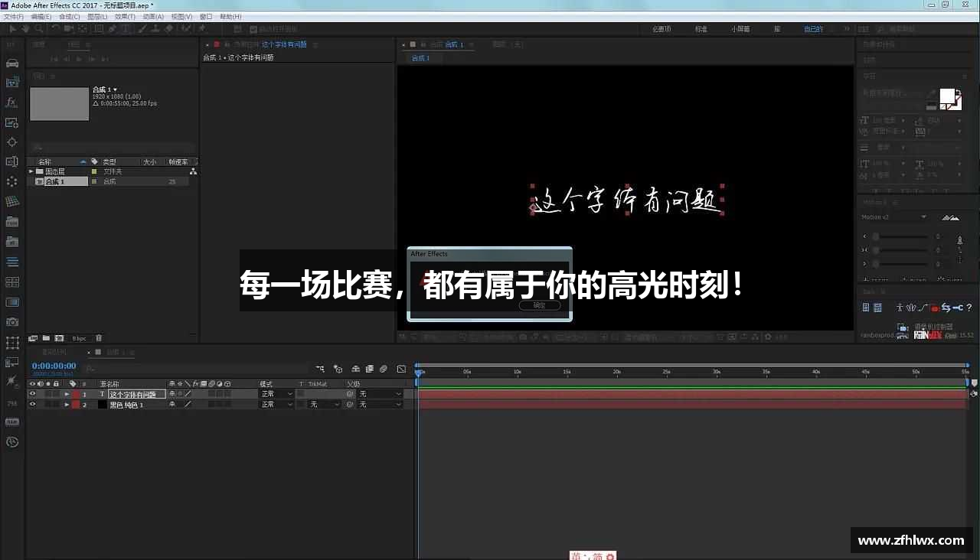Click the fx script icon in sidebar
Screen dimensions: 980x560
pyautogui.click(x=11, y=102)
